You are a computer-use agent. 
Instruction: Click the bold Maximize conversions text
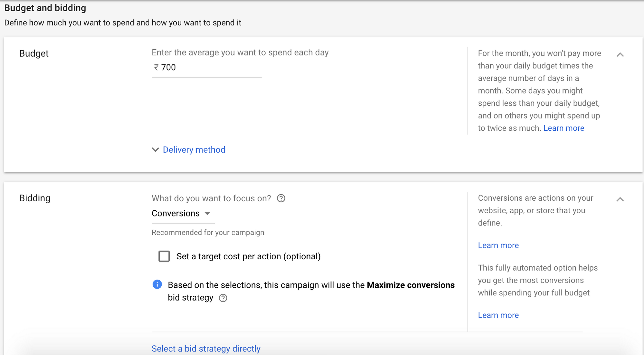click(x=411, y=285)
